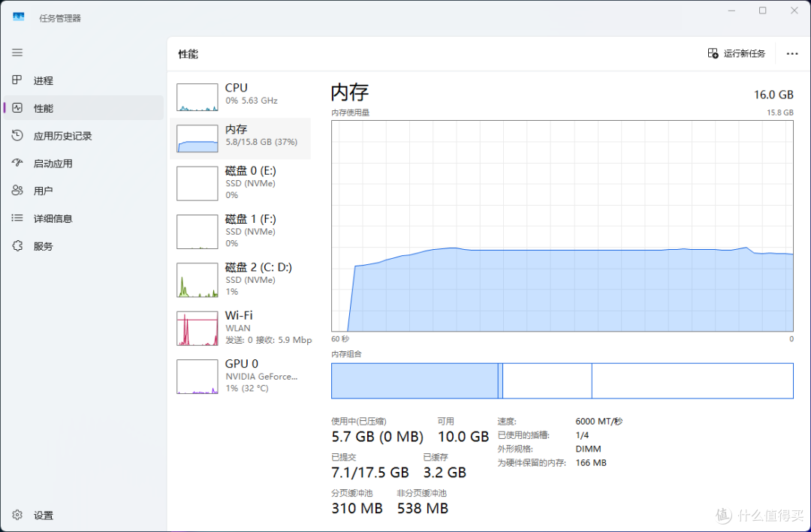Viewport: 811px width, 532px height.
Task: Click the 7.1/17.5 GB committed value
Action: (x=369, y=473)
